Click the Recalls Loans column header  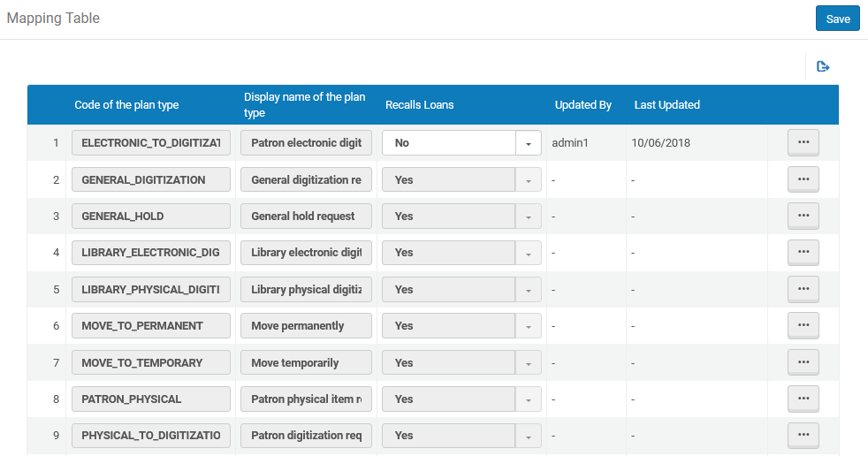coord(419,105)
